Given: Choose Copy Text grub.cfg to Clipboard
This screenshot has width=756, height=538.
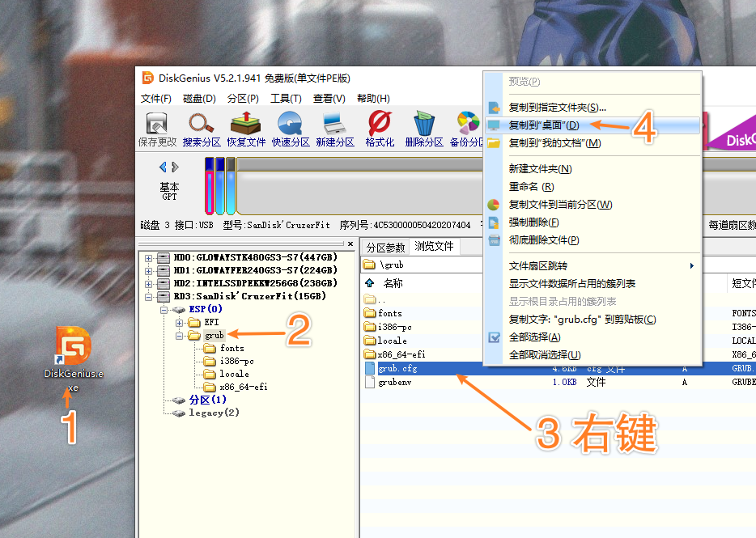Looking at the screenshot, I should click(592, 319).
